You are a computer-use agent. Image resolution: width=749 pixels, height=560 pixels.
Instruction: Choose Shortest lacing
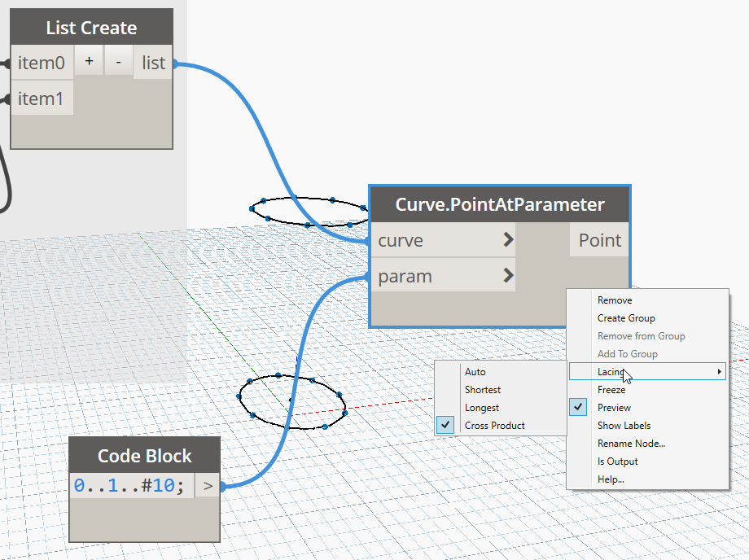click(x=482, y=390)
